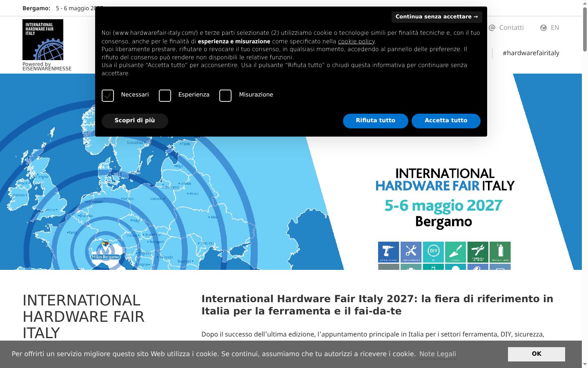Reject all cookies with Rifiuta tutto
This screenshot has width=588, height=368.
point(375,121)
